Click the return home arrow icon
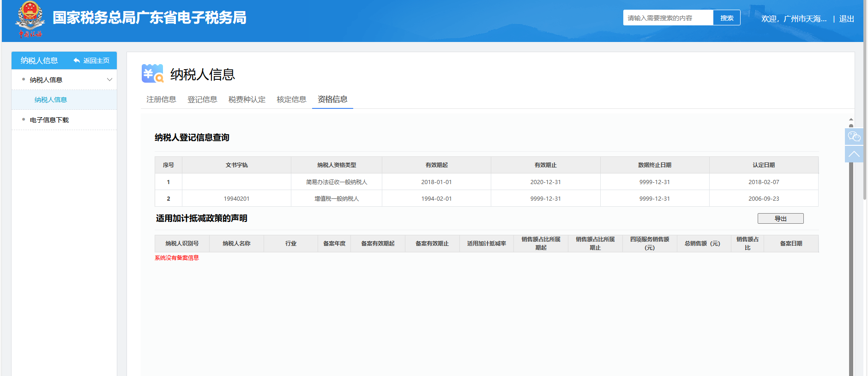 tap(77, 61)
